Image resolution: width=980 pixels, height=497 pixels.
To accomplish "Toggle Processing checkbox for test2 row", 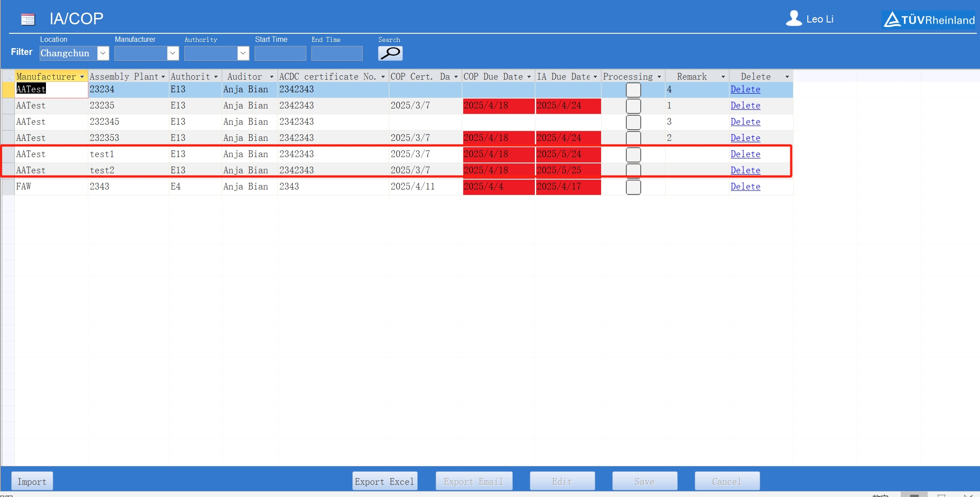I will [x=633, y=171].
